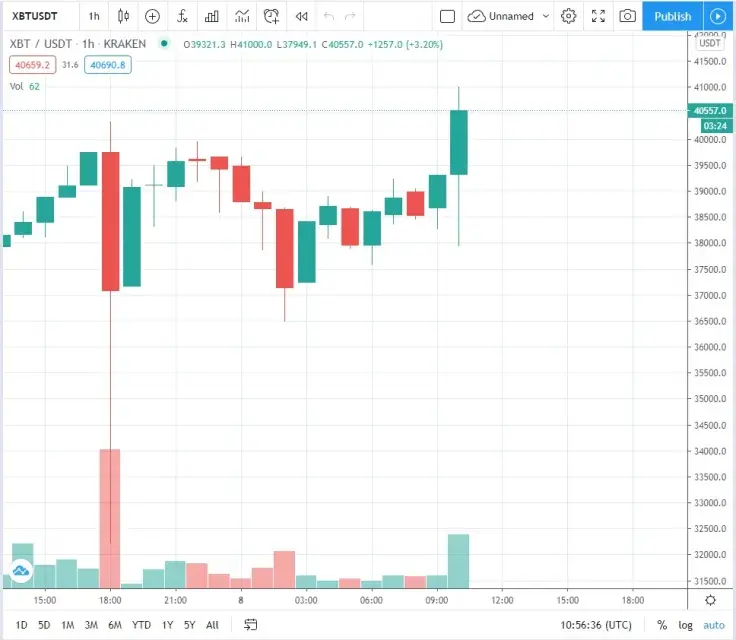Select the 5D time range
736x640 pixels.
(x=44, y=625)
